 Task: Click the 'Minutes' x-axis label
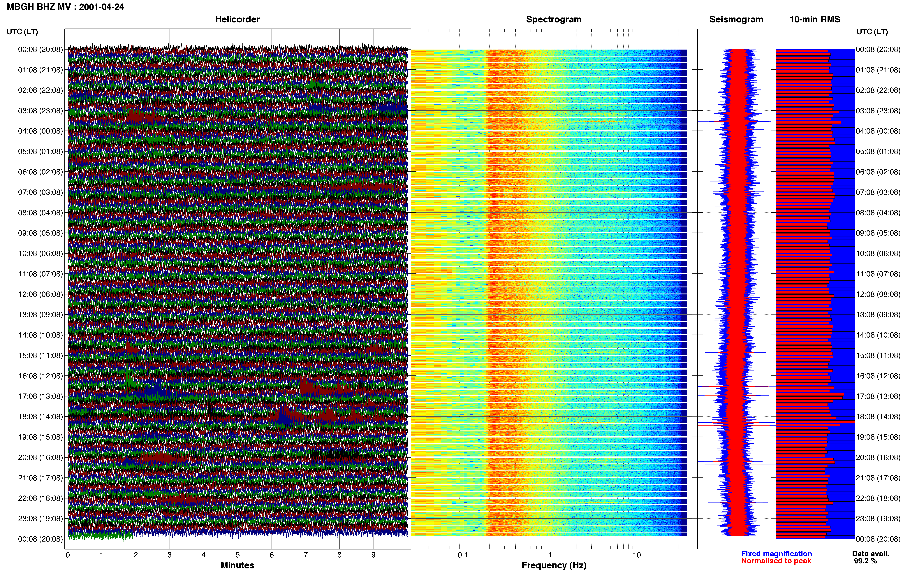[237, 565]
